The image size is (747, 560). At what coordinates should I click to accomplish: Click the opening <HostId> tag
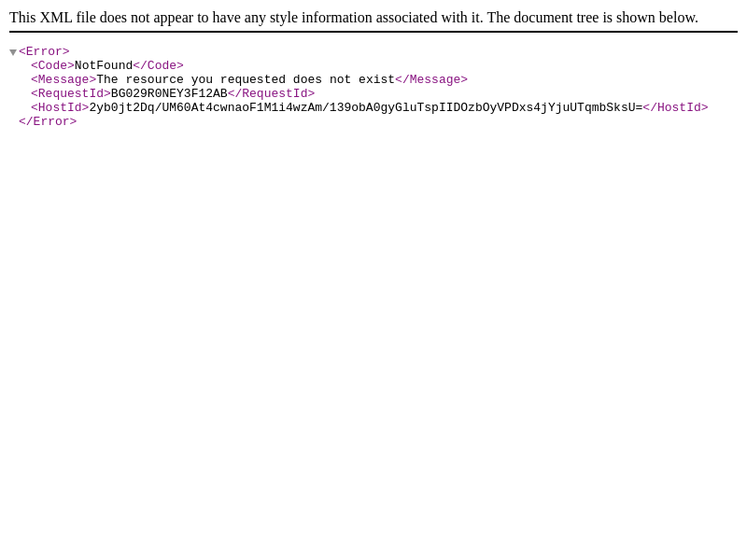pyautogui.click(x=60, y=108)
